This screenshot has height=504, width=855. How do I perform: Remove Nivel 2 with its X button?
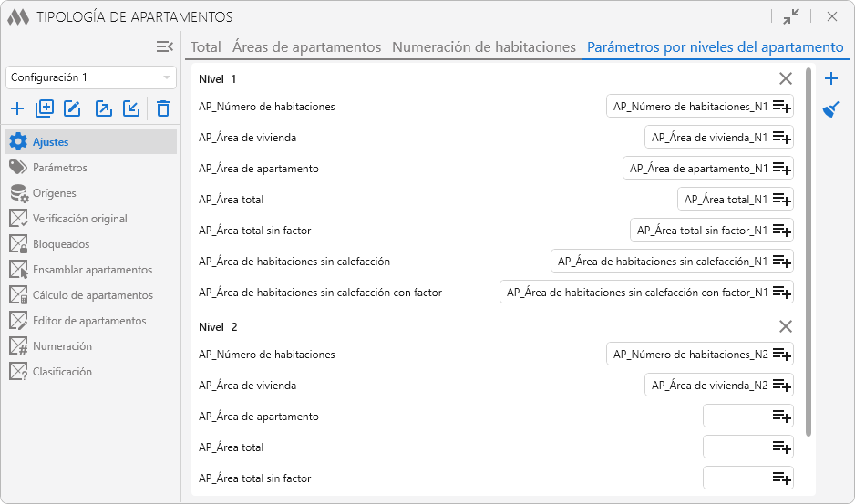786,327
